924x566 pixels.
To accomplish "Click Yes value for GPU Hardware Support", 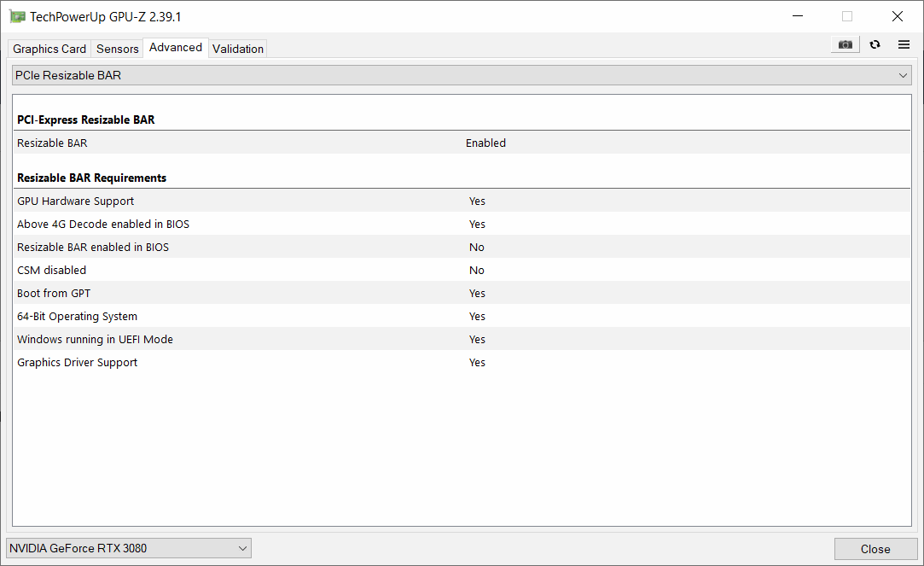I will click(477, 201).
